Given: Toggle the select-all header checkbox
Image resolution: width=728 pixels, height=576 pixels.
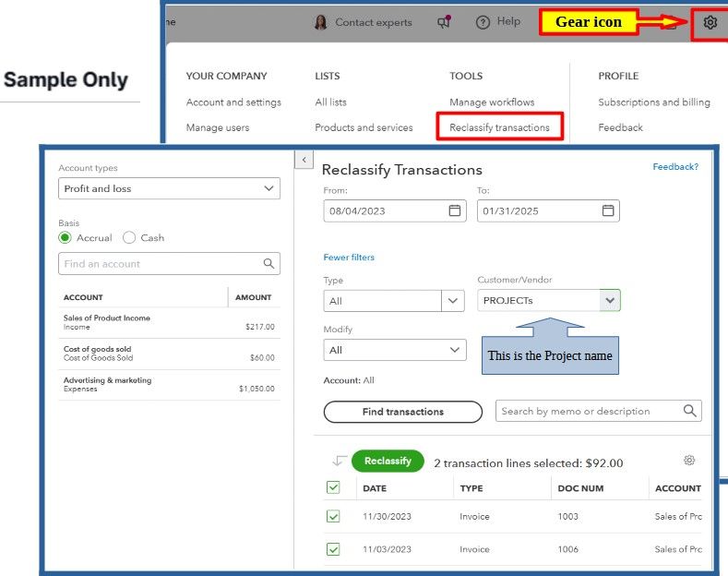Looking at the screenshot, I should tap(333, 487).
